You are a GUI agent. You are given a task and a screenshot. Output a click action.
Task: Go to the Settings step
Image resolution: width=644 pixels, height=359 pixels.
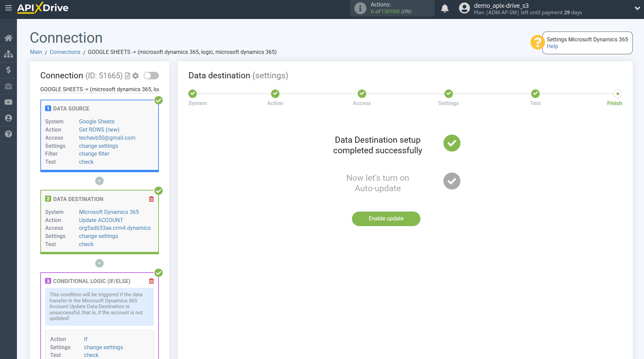(449, 94)
